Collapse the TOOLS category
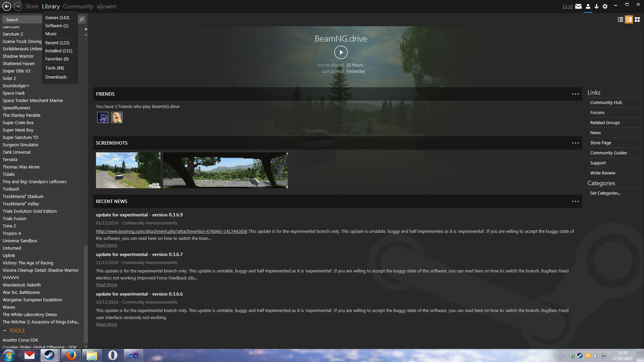This screenshot has width=644, height=362. point(5,330)
